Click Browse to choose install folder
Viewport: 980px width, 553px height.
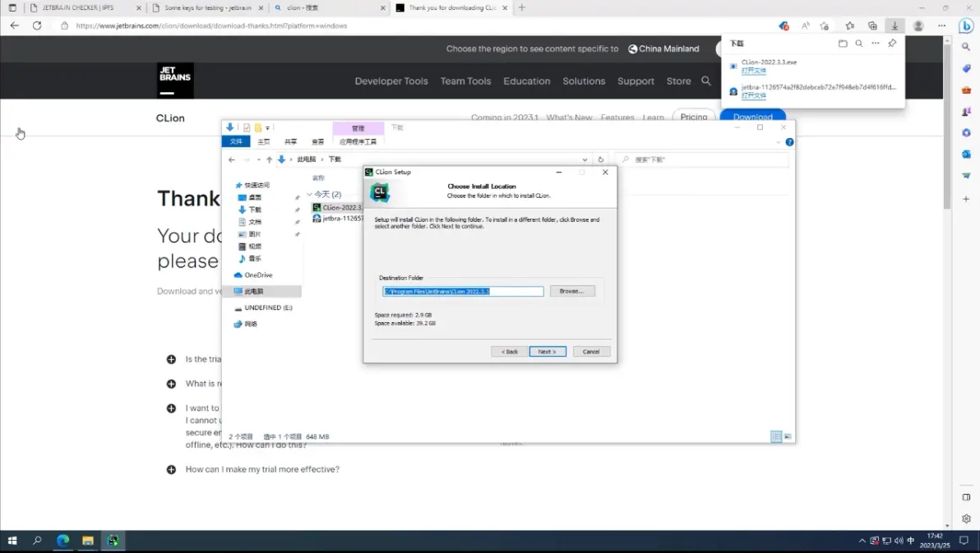click(x=572, y=291)
